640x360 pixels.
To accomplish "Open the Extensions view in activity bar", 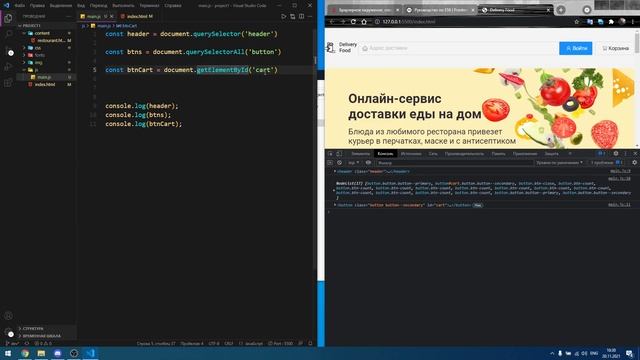I will coord(8,83).
